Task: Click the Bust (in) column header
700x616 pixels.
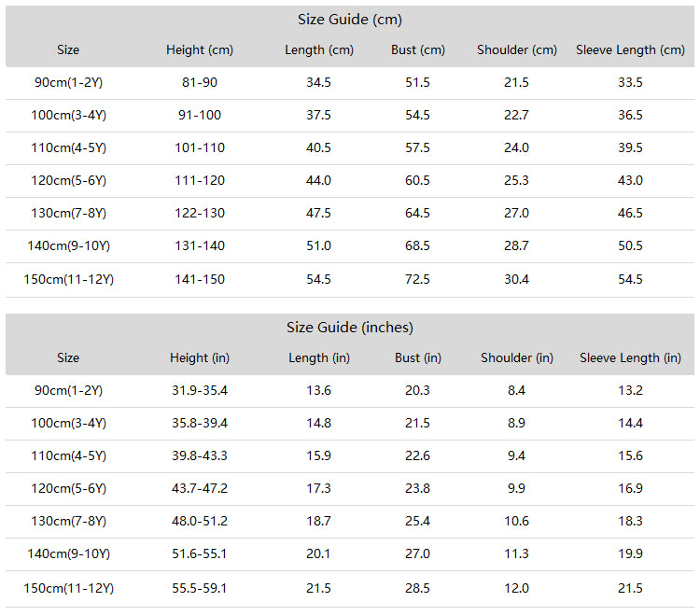Action: (418, 358)
